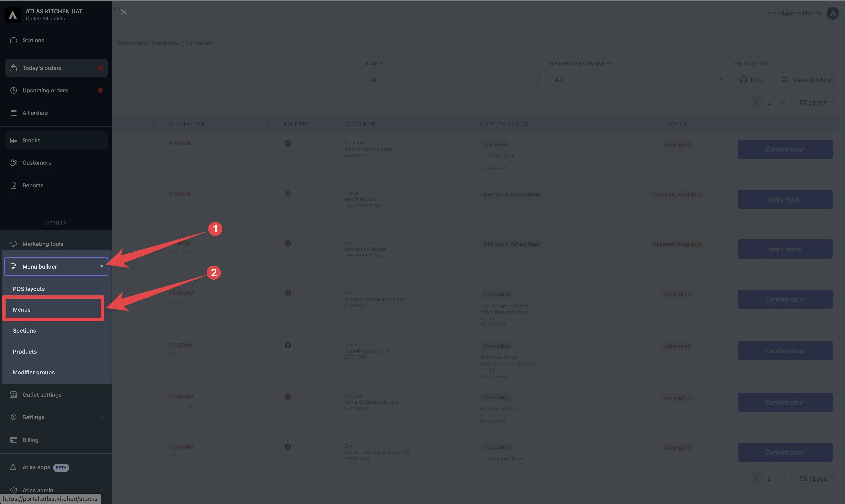845x504 pixels.
Task: Open the Stocks section icon
Action: pos(14,140)
